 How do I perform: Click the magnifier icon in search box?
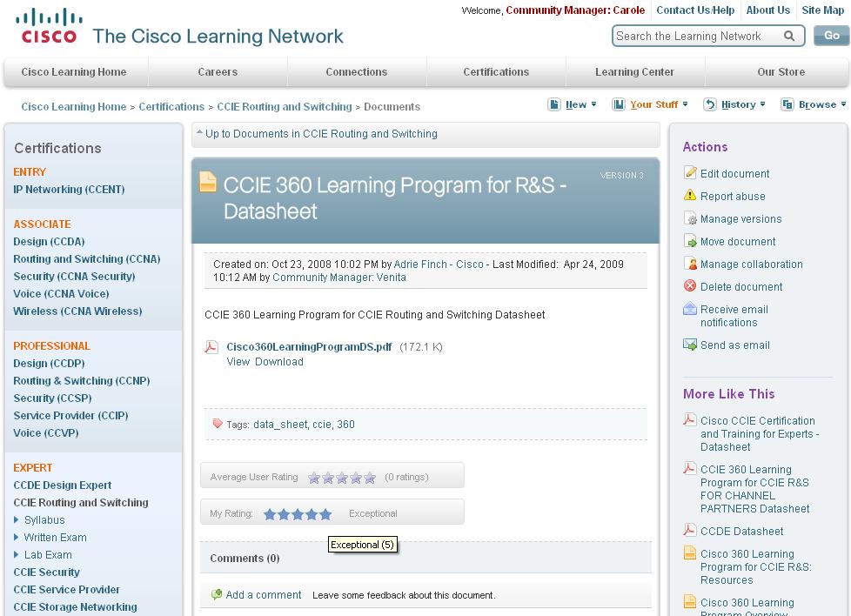pos(789,36)
